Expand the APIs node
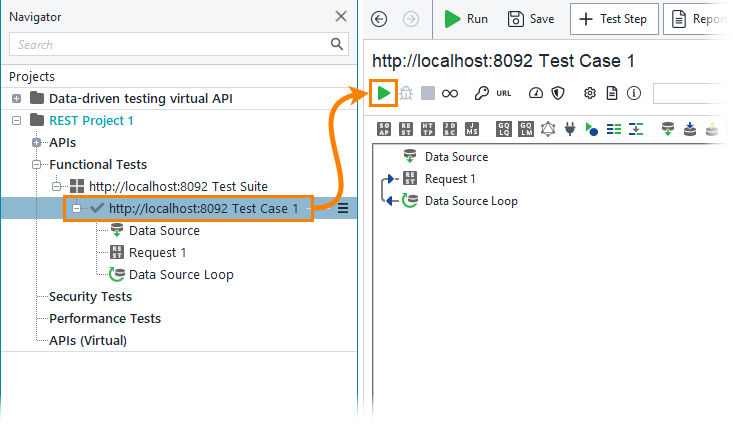Image resolution: width=733 pixels, height=425 pixels. (36, 143)
